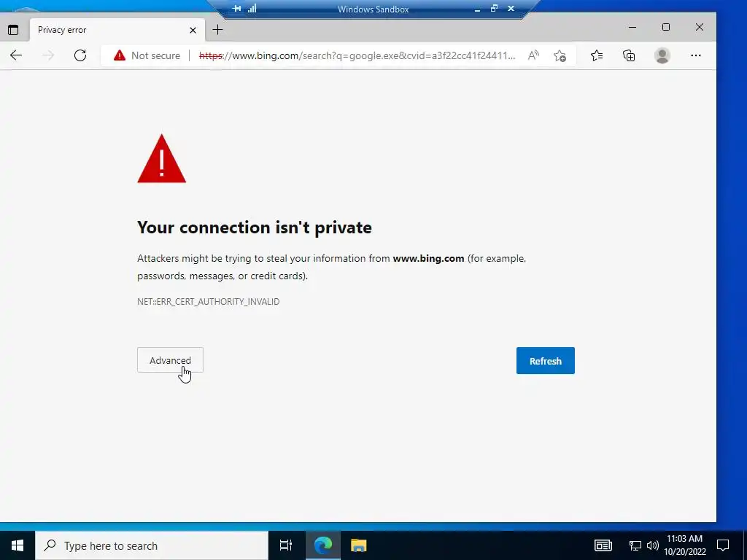Open the clock showing 11:03 AM
Viewport: 747px width, 560px height.
click(x=684, y=545)
